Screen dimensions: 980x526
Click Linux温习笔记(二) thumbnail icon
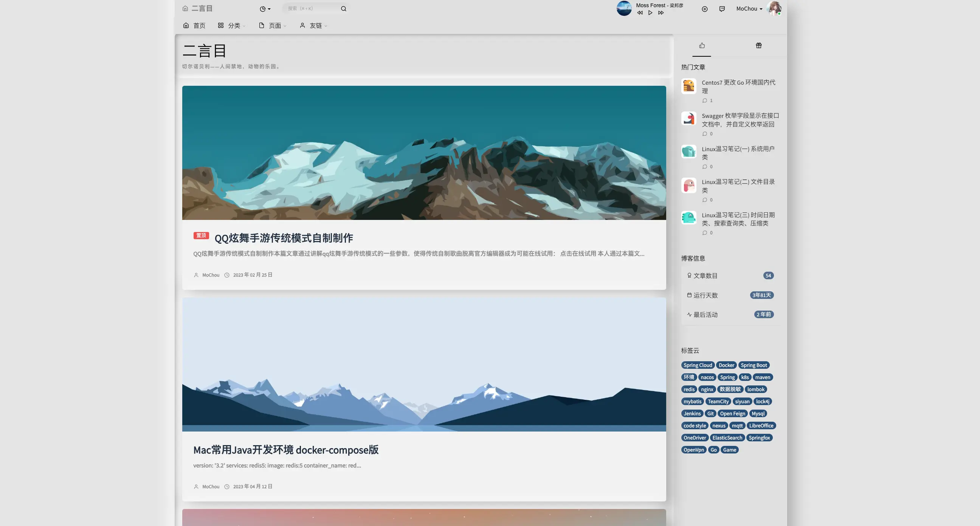click(688, 185)
